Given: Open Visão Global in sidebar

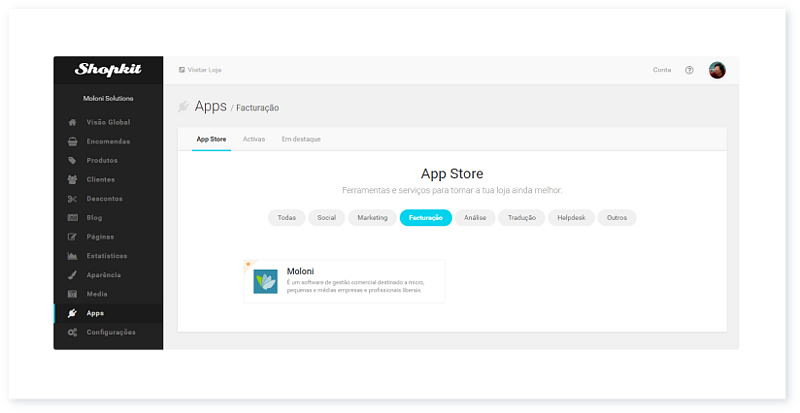Looking at the screenshot, I should pos(108,123).
